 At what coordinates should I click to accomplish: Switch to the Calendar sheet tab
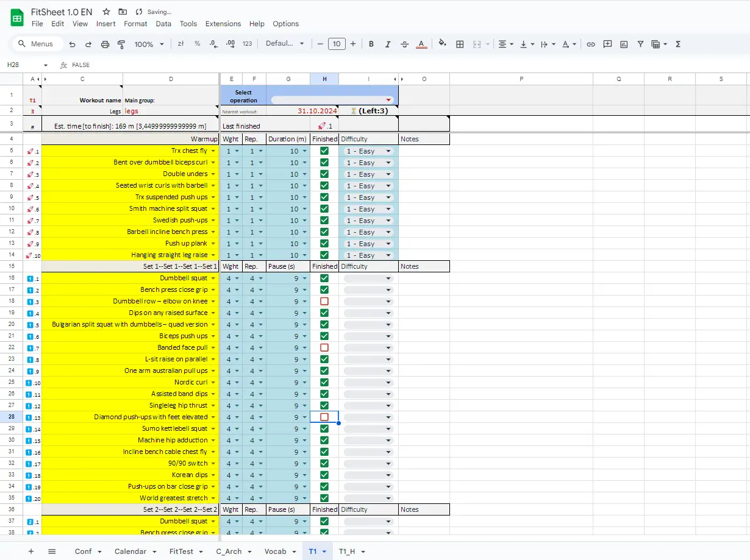click(130, 551)
